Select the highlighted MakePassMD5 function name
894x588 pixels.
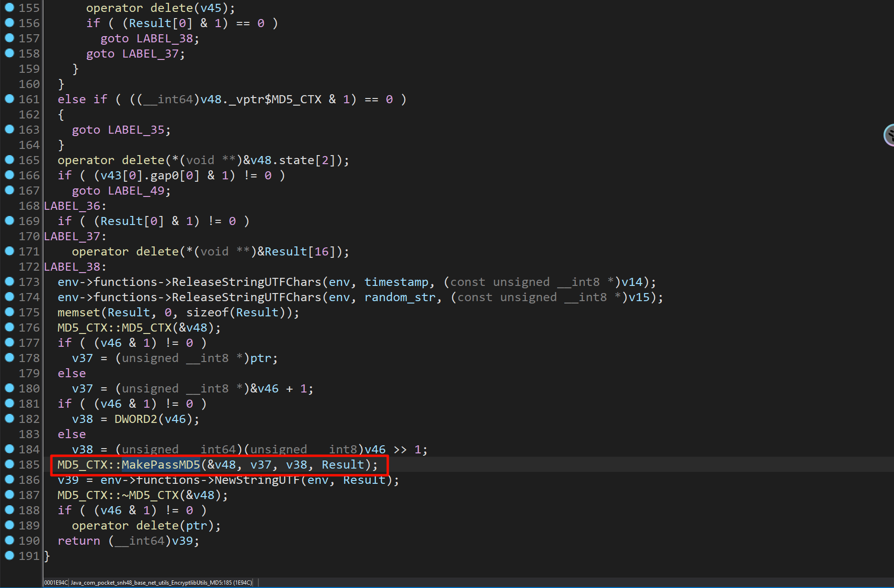pyautogui.click(x=161, y=465)
